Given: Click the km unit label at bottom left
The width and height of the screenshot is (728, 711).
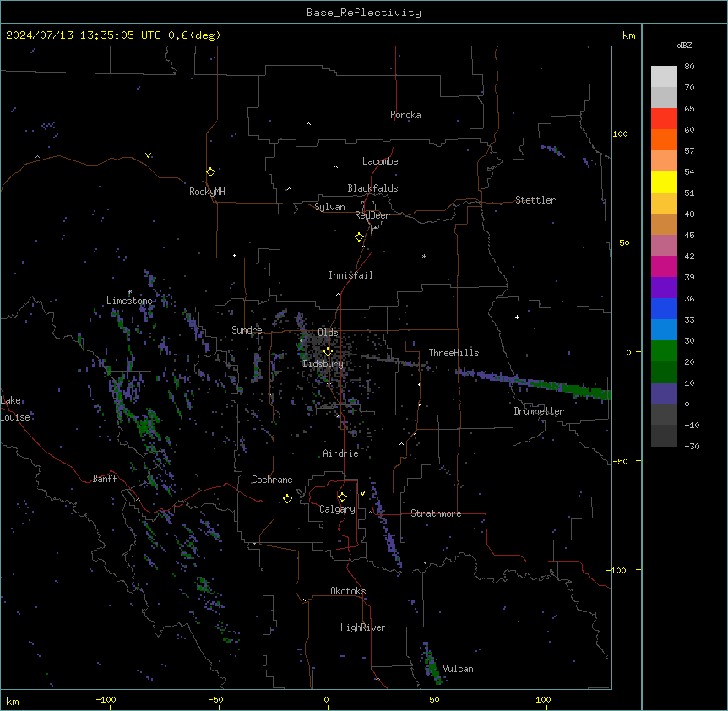Looking at the screenshot, I should pyautogui.click(x=13, y=701).
